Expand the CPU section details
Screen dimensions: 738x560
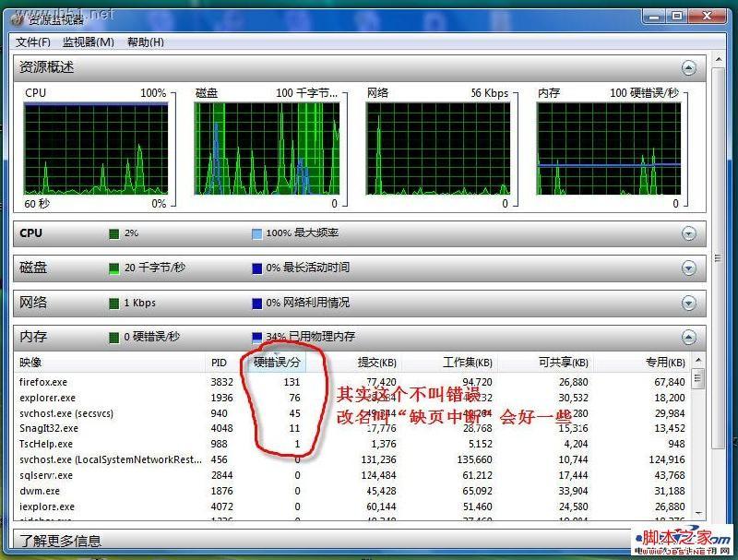coord(689,232)
